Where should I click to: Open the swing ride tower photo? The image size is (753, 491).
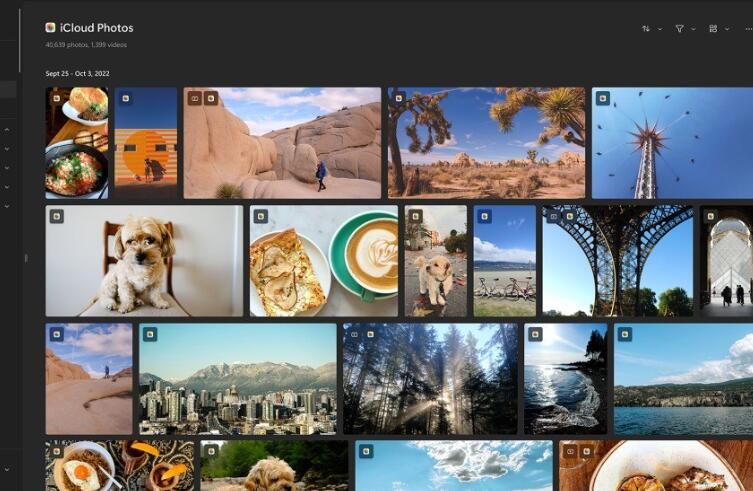672,143
